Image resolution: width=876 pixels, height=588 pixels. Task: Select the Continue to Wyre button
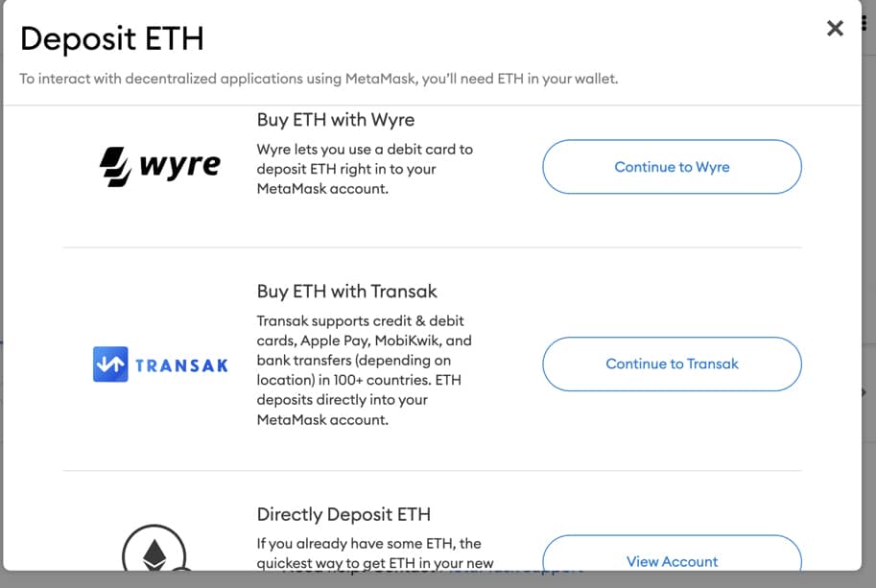click(672, 166)
